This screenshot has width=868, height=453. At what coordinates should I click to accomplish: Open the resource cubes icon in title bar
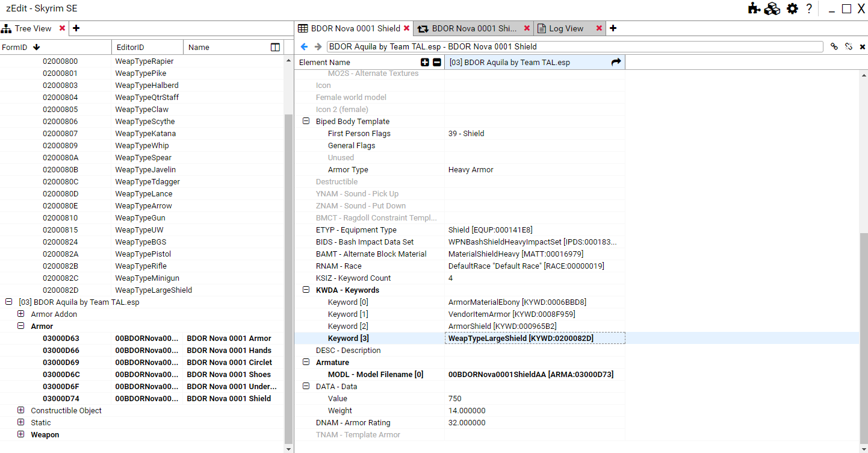(772, 8)
